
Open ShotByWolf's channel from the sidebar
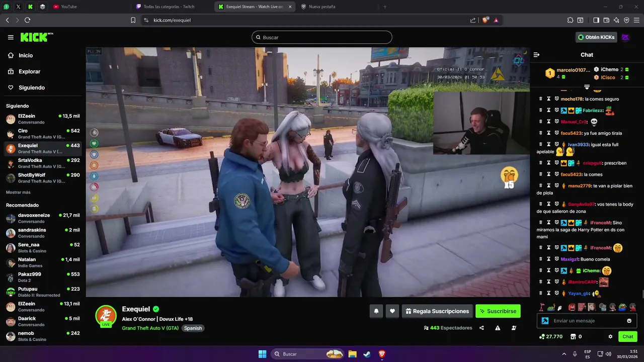(x=43, y=178)
